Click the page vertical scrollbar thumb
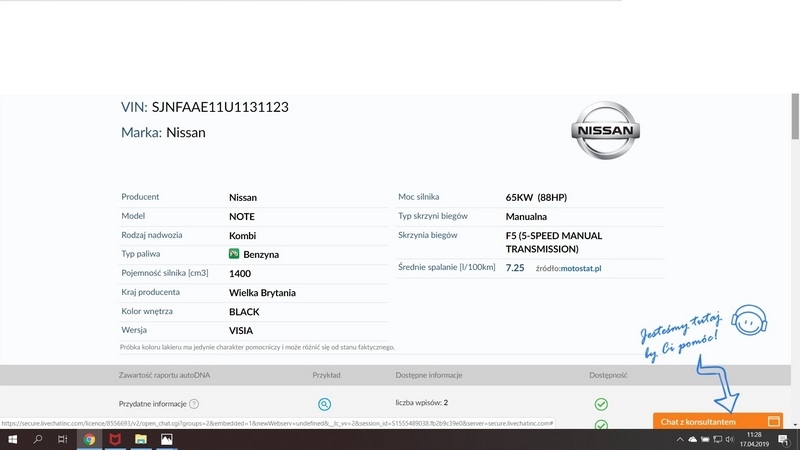The image size is (800, 450). (x=795, y=116)
